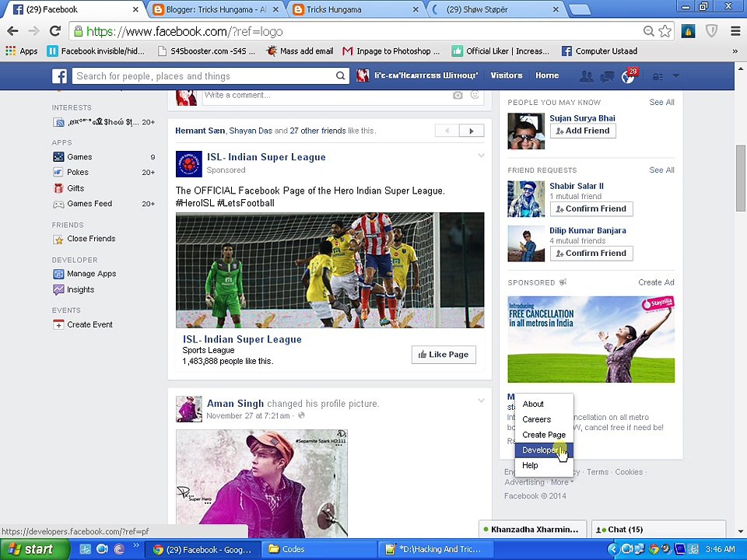The image size is (747, 560).
Task: Open Aman Singh profile name link
Action: (x=235, y=404)
